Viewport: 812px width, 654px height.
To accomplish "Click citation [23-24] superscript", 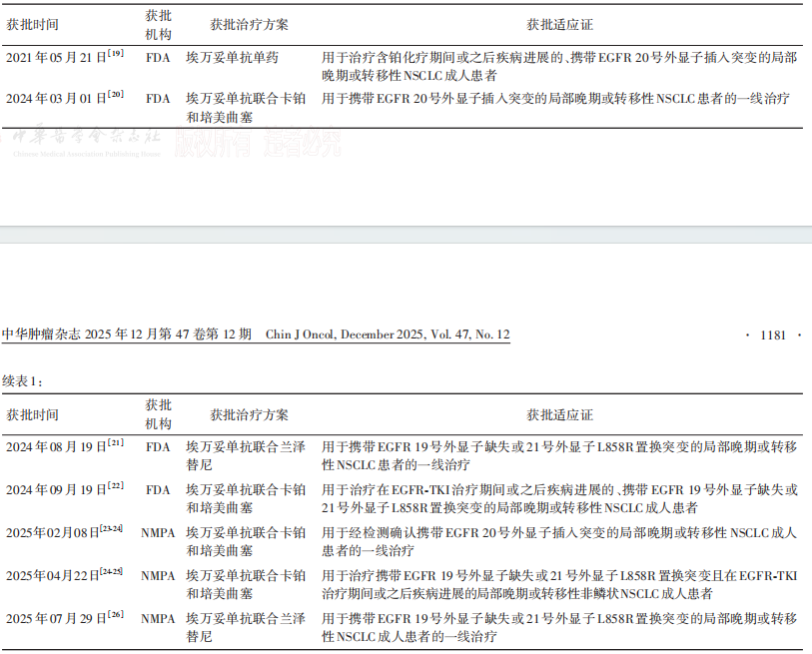I will [x=111, y=528].
